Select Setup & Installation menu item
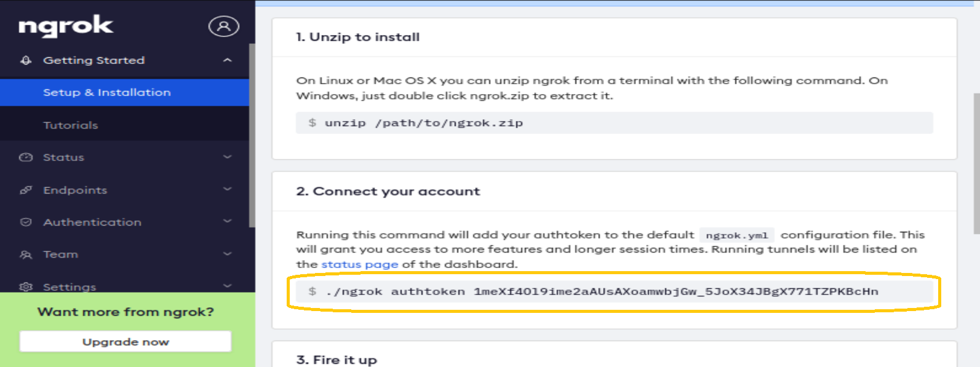This screenshot has height=367, width=980. tap(107, 92)
